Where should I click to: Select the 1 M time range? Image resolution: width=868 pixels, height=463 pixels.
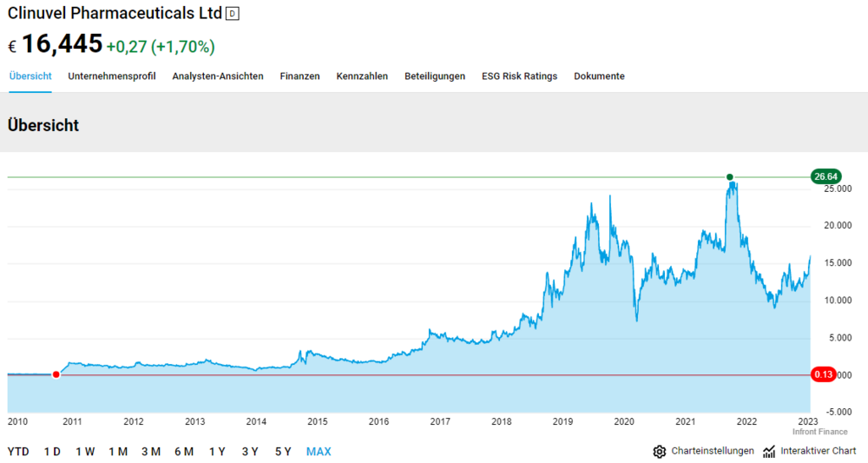pyautogui.click(x=118, y=452)
